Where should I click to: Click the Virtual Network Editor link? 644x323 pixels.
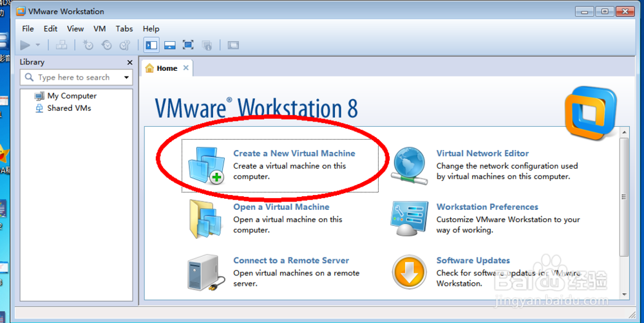pos(482,154)
